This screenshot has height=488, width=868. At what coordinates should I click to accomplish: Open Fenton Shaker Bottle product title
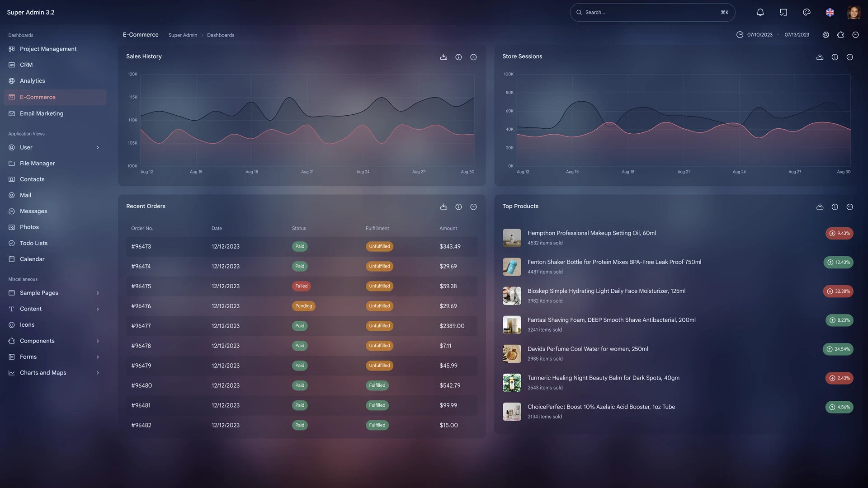pyautogui.click(x=614, y=262)
